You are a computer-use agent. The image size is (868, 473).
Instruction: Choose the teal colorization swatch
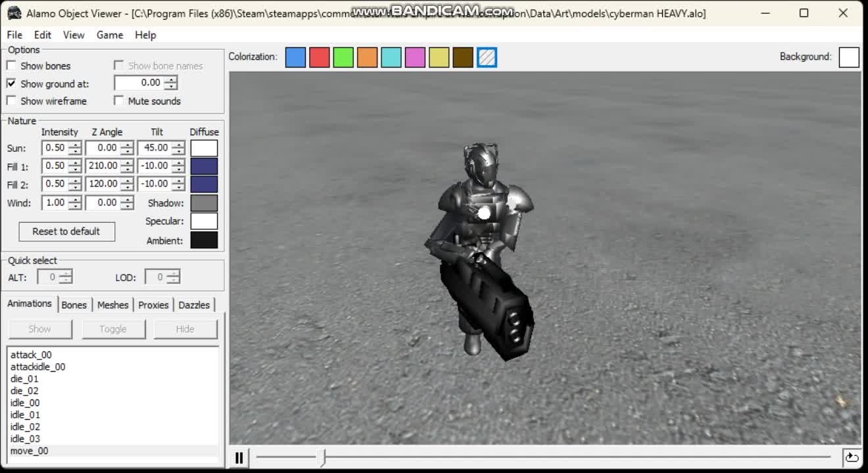click(391, 57)
